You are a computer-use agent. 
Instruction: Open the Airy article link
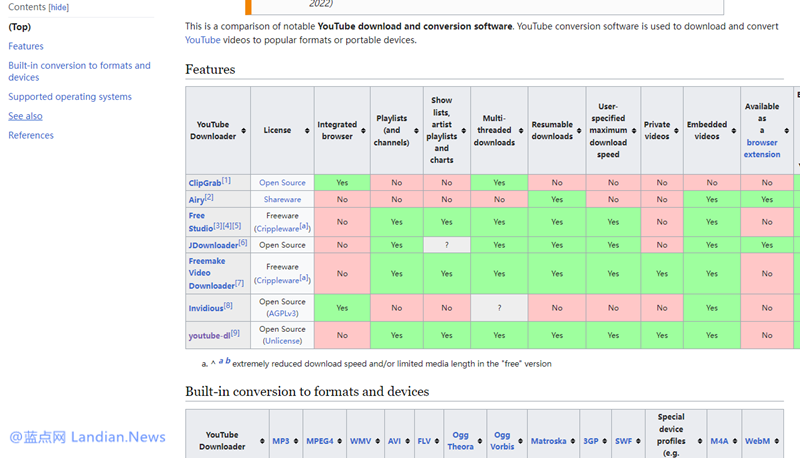[x=196, y=200]
